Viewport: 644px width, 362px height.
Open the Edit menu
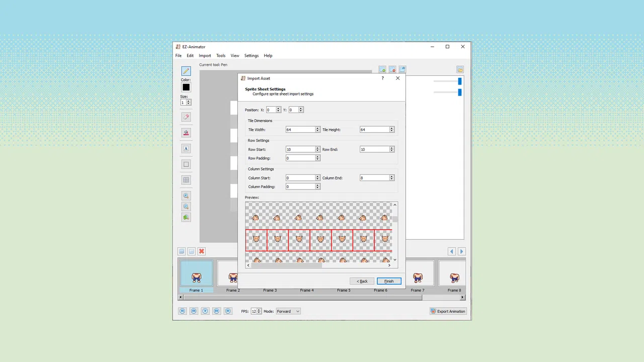tap(190, 56)
